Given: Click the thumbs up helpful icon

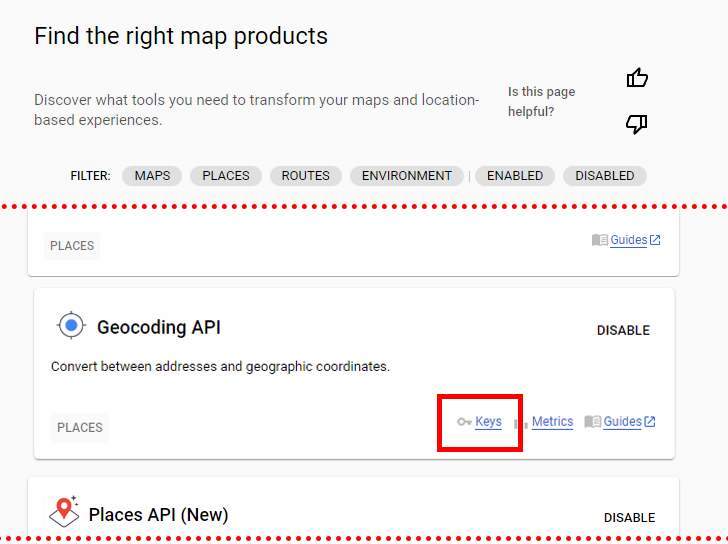Looking at the screenshot, I should click(x=637, y=78).
